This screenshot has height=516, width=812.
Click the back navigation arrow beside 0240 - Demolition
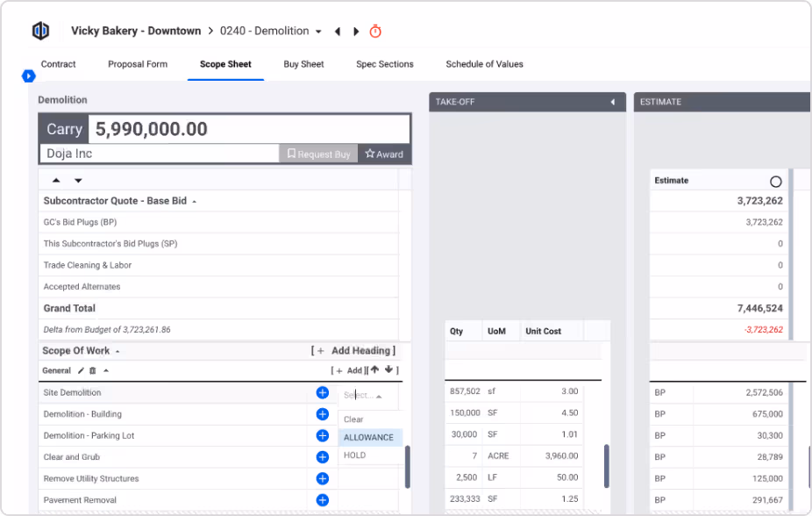click(x=338, y=30)
